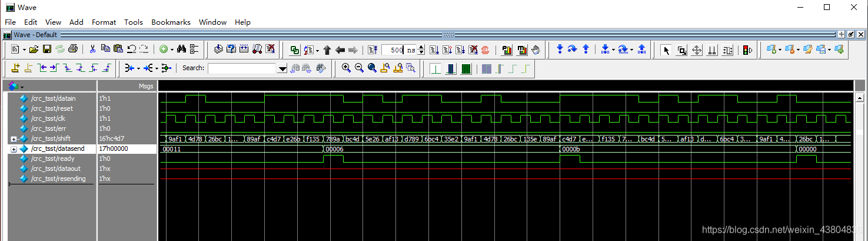The height and width of the screenshot is (241, 868).
Task: Click in the Search input field
Action: point(242,68)
